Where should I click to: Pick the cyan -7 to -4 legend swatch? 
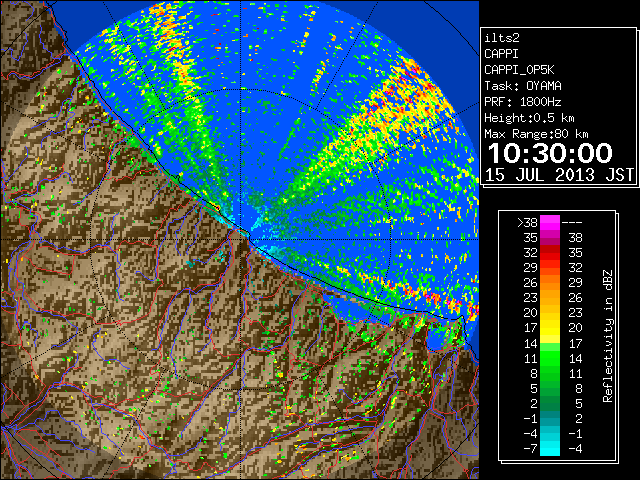550,448
